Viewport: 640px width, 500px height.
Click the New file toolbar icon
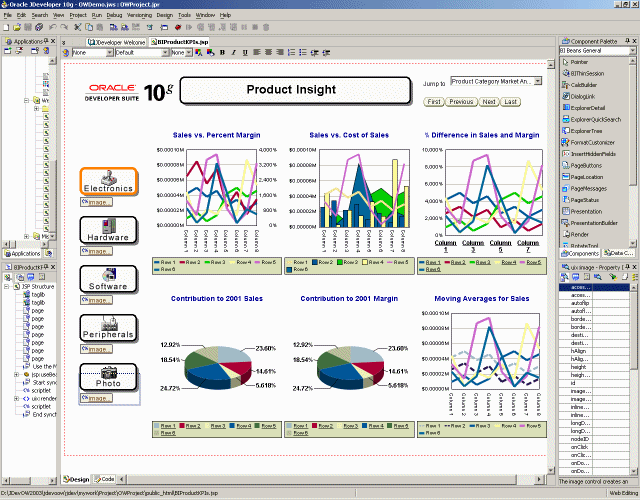pos(6,27)
